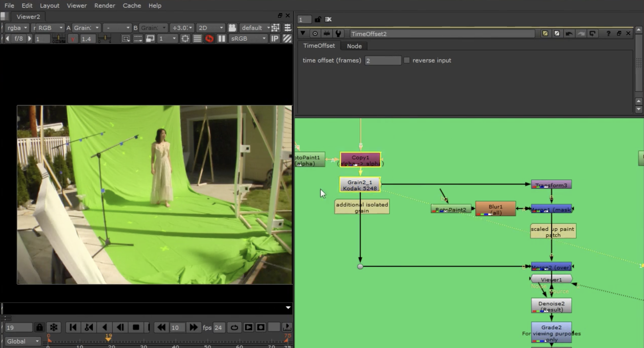Image resolution: width=644 pixels, height=348 pixels.
Task: Select the Denoise2 node
Action: coord(551,306)
